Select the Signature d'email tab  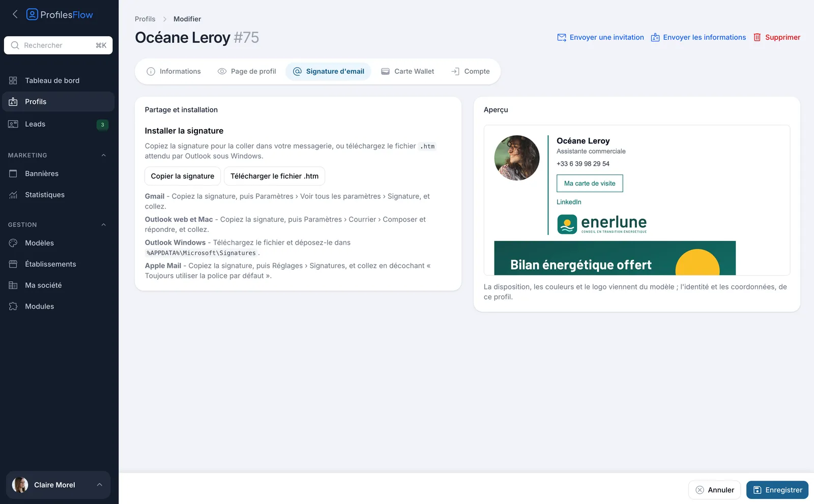(329, 71)
